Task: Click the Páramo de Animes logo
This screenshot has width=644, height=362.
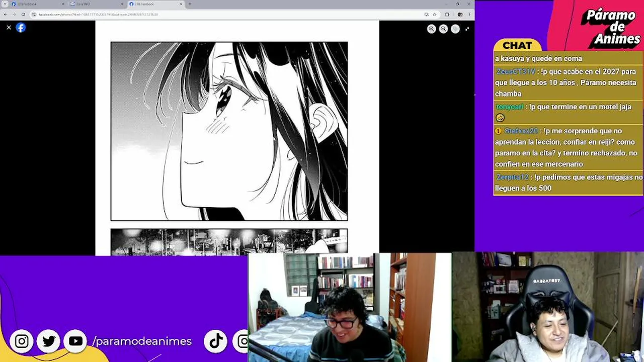Action: (611, 26)
